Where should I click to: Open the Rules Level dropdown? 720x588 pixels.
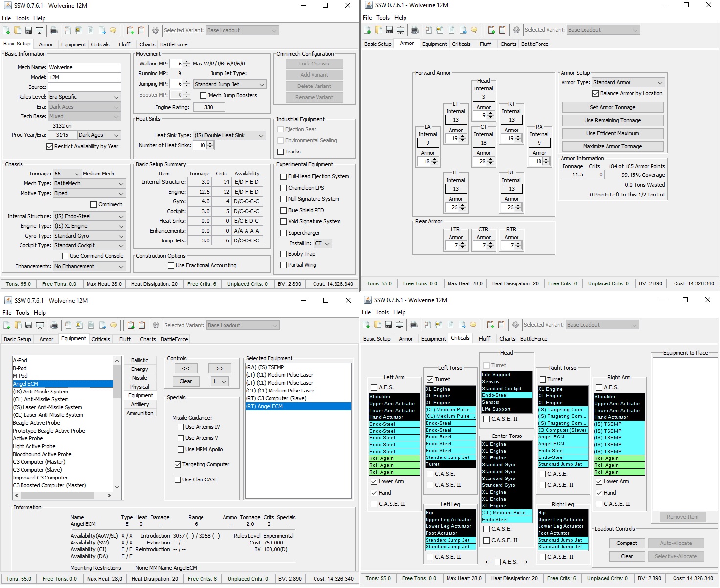(x=84, y=97)
